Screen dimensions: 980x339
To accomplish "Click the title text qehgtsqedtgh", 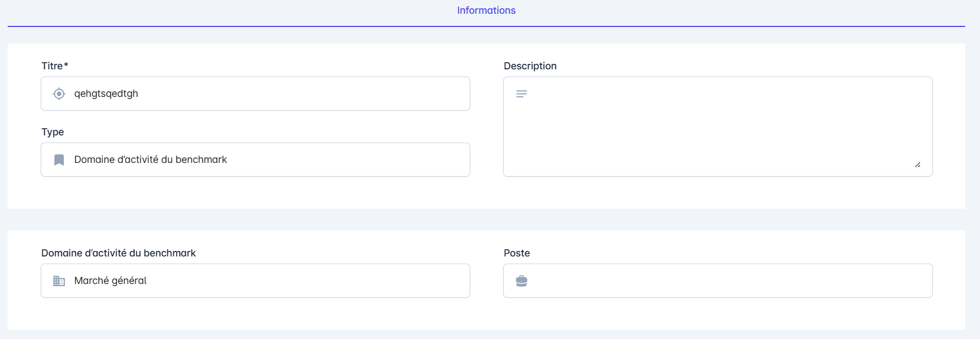I will tap(106, 94).
